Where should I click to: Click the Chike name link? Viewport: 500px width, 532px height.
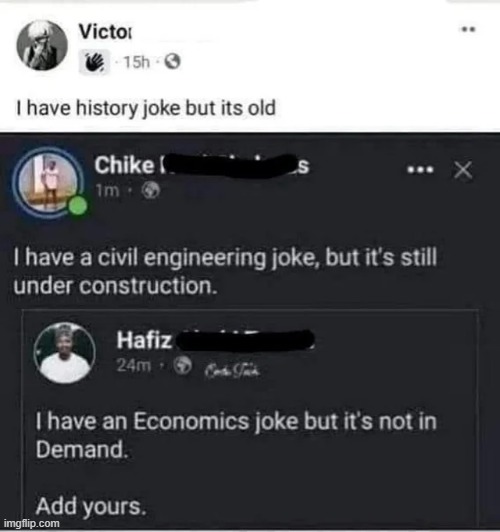pos(201,165)
